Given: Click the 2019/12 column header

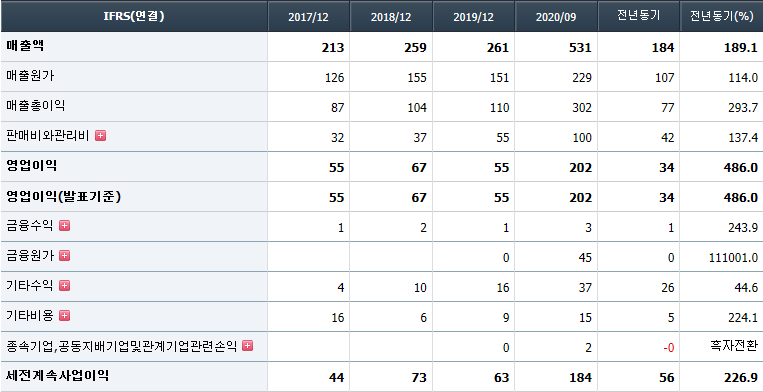Looking at the screenshot, I should pos(473,17).
